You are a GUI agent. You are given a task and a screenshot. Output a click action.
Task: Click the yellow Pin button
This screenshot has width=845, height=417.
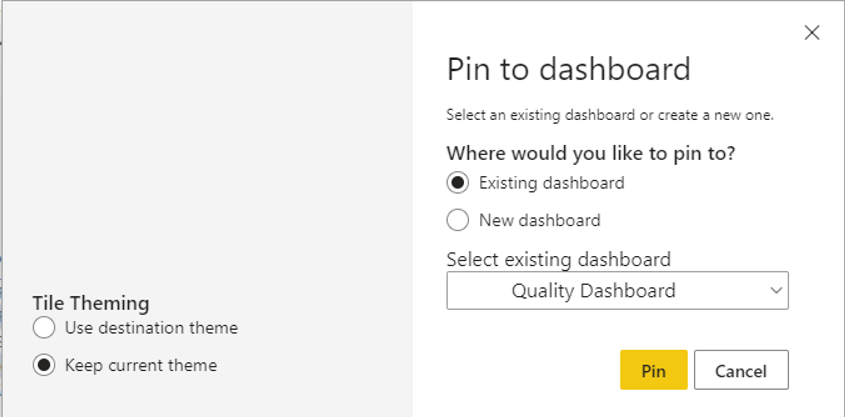[x=654, y=370]
